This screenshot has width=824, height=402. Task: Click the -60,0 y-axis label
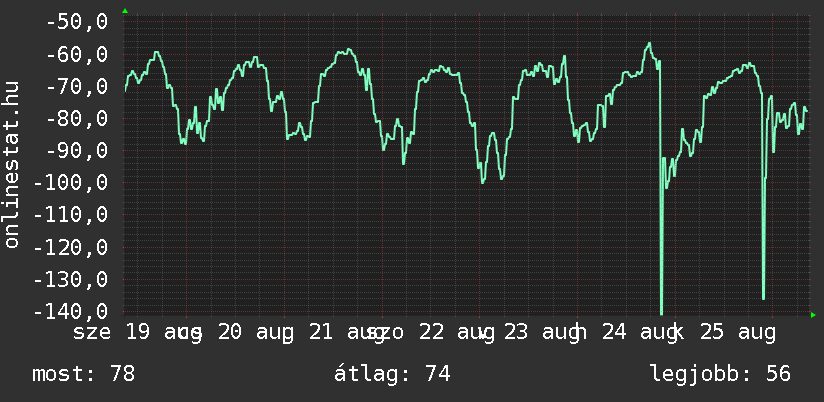(x=77, y=54)
